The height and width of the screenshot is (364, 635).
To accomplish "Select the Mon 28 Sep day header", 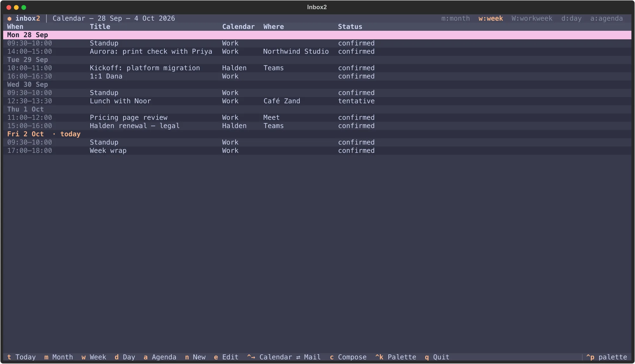I will (x=317, y=35).
